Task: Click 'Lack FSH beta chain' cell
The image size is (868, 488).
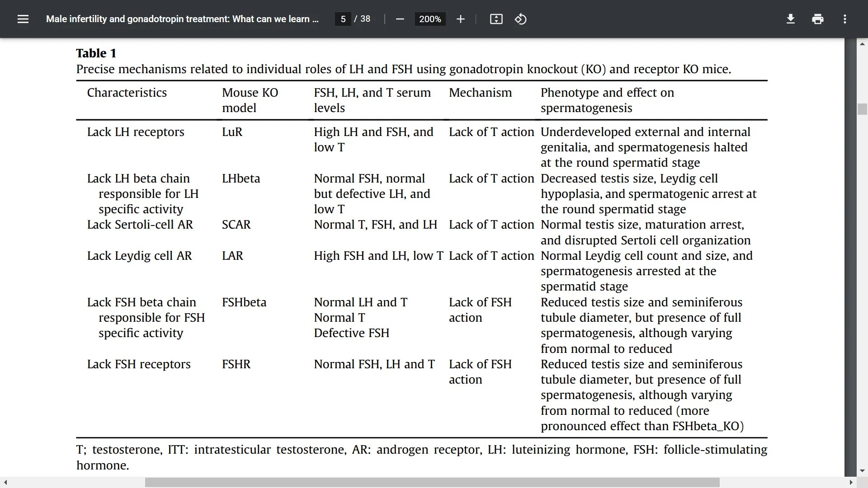Action: [x=142, y=302]
